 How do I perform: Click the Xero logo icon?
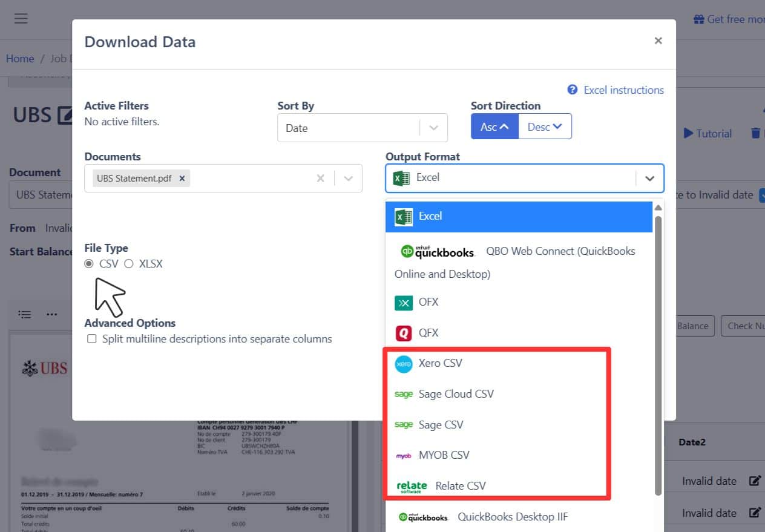[x=404, y=364]
